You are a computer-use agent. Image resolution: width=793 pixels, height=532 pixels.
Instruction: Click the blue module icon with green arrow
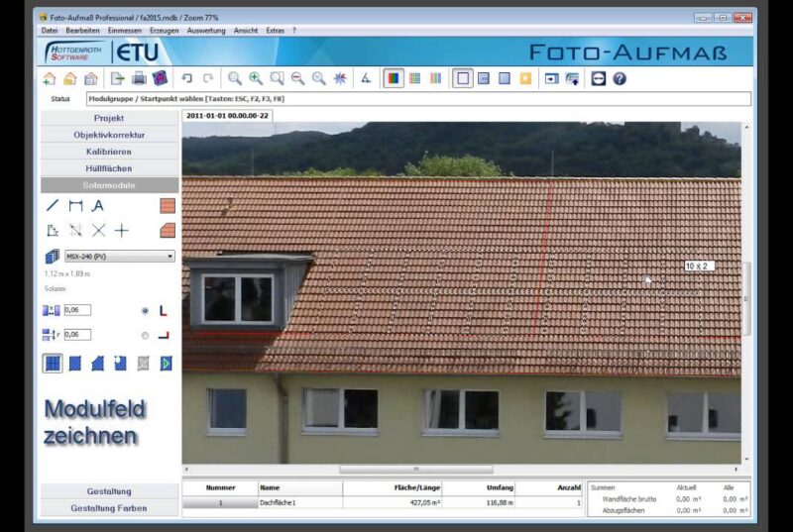166,364
